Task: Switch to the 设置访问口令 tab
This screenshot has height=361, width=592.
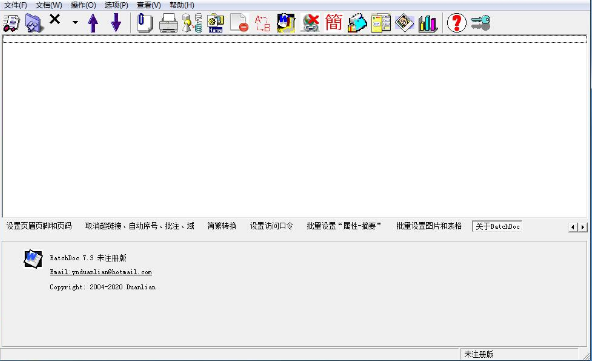Action: 271,226
